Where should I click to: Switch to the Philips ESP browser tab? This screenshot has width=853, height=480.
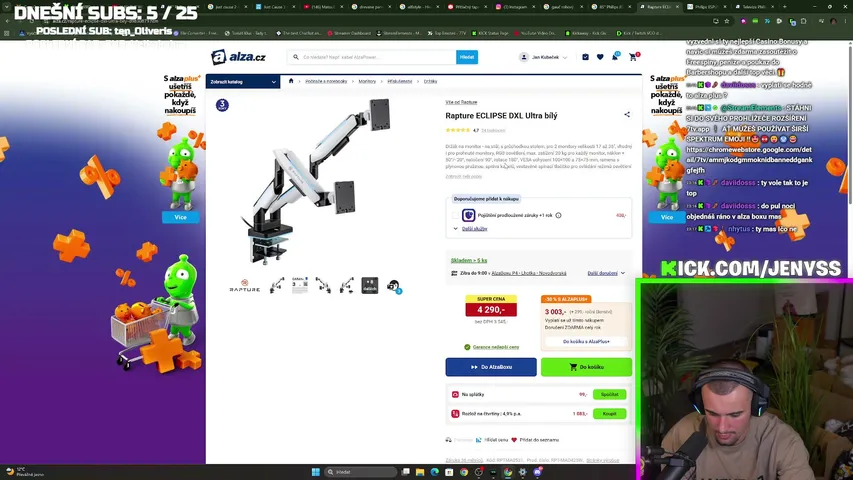706,7
